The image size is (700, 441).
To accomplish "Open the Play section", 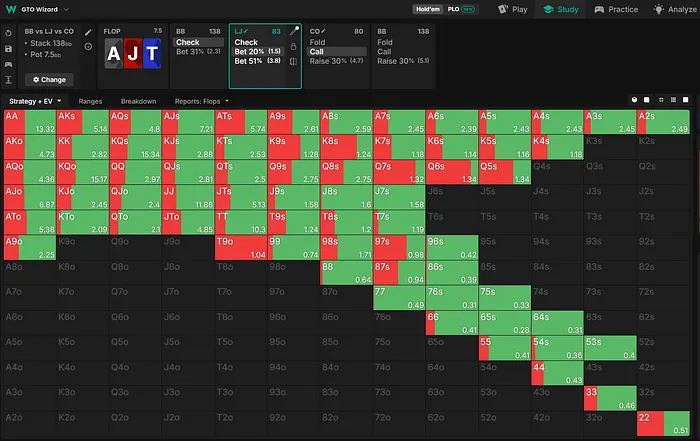I will (x=513, y=9).
